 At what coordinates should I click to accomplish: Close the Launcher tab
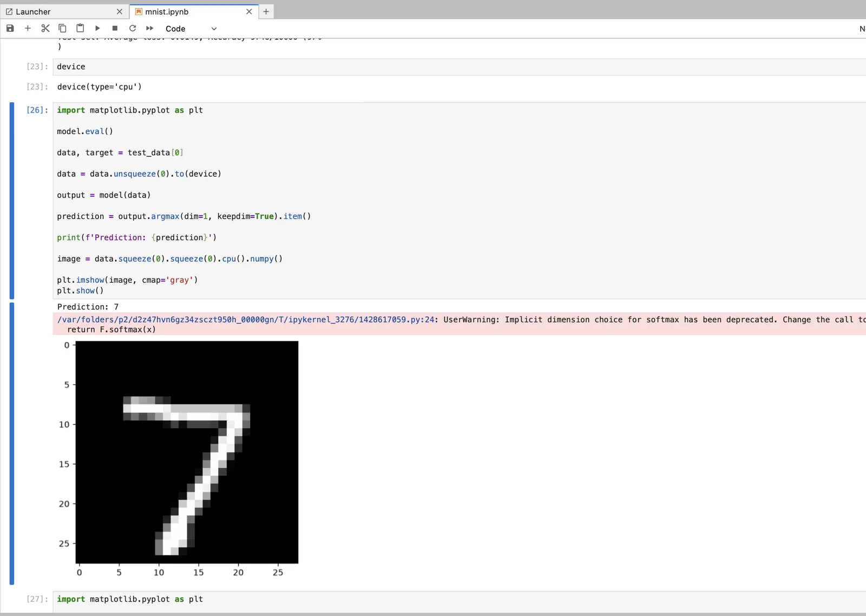click(120, 11)
